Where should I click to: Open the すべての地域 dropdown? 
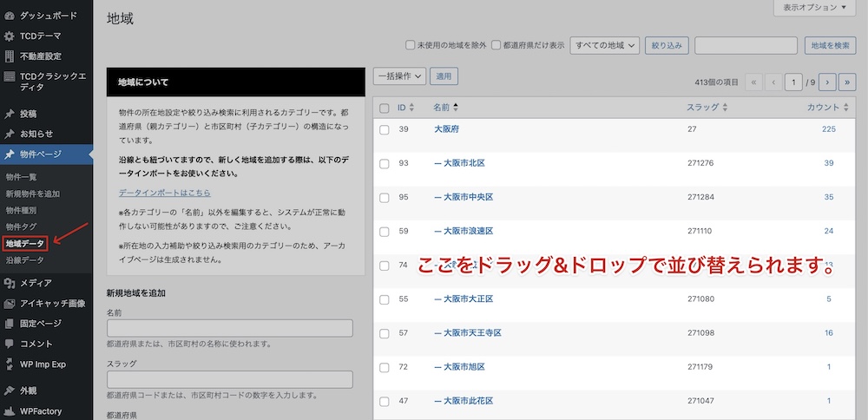tap(604, 45)
